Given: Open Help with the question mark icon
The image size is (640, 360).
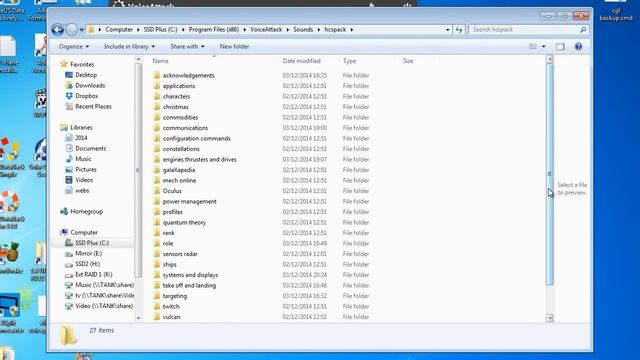Looking at the screenshot, I should pyautogui.click(x=578, y=47).
